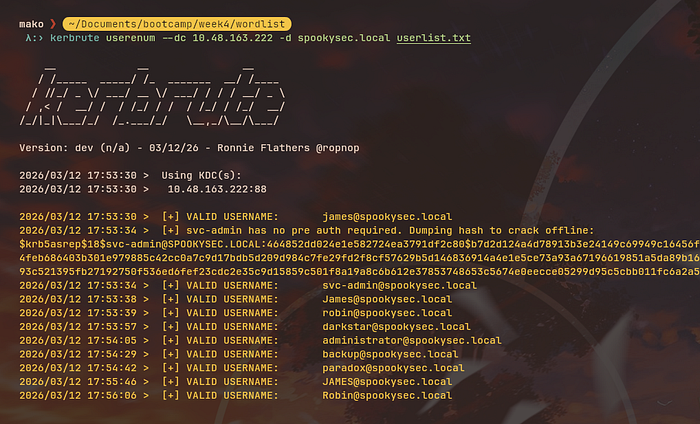The image size is (700, 424).
Task: Click the underlined userlist.txt argument
Action: pyautogui.click(x=433, y=38)
